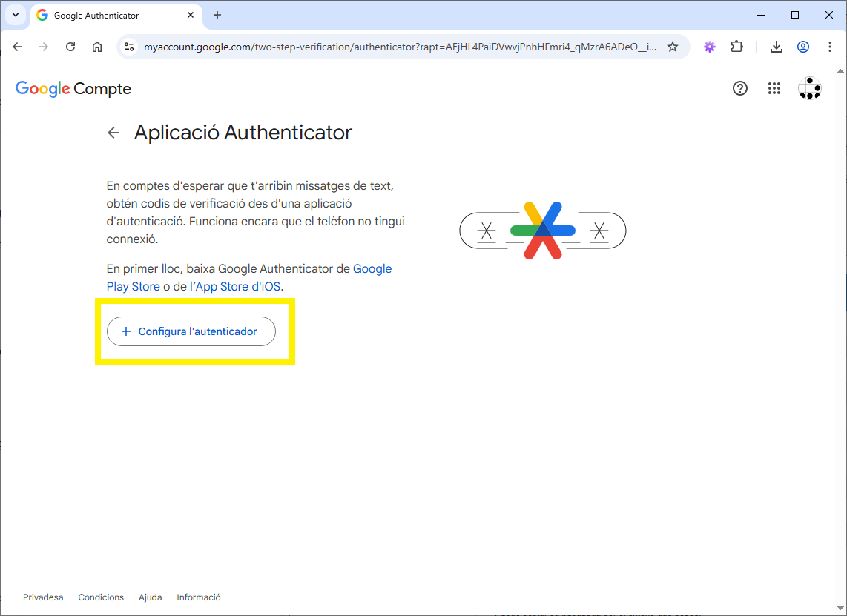The width and height of the screenshot is (847, 616).
Task: Open the tab search dropdown arrow
Action: 15,15
